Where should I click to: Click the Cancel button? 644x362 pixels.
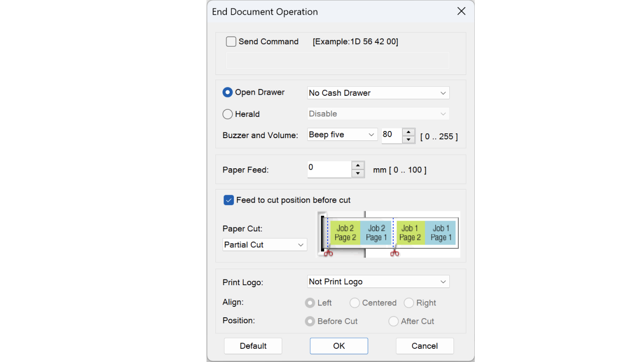pyautogui.click(x=425, y=346)
